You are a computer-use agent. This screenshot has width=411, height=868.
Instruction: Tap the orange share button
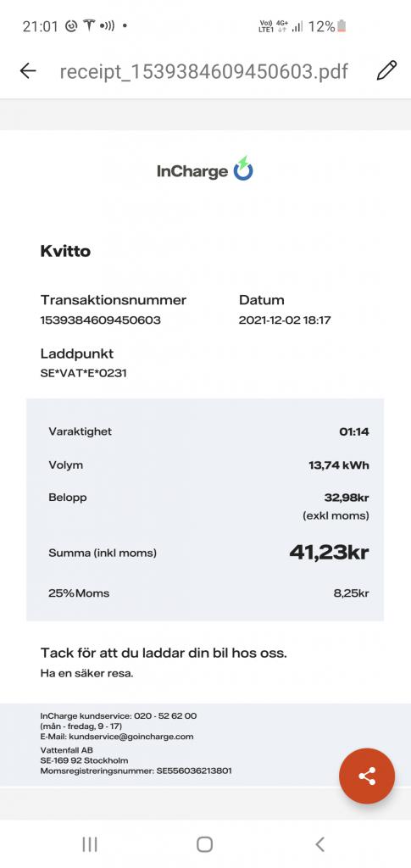point(367,776)
